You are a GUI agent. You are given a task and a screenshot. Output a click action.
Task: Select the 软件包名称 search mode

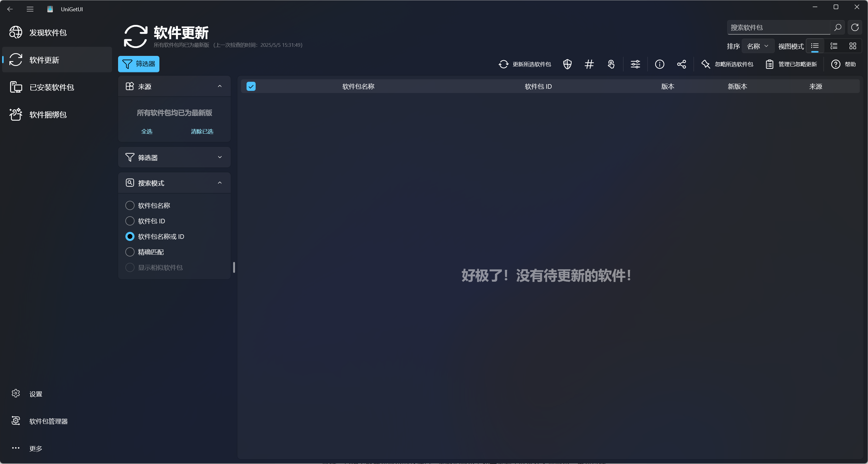click(x=130, y=205)
